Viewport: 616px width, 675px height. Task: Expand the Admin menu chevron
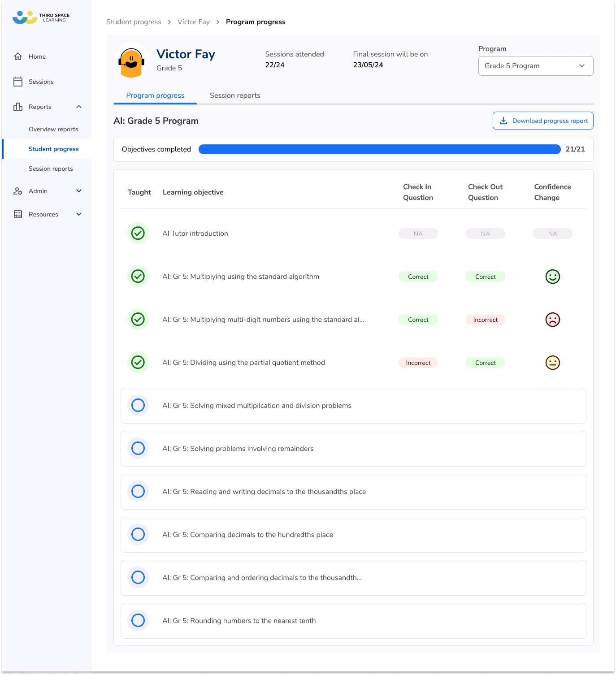(x=79, y=191)
